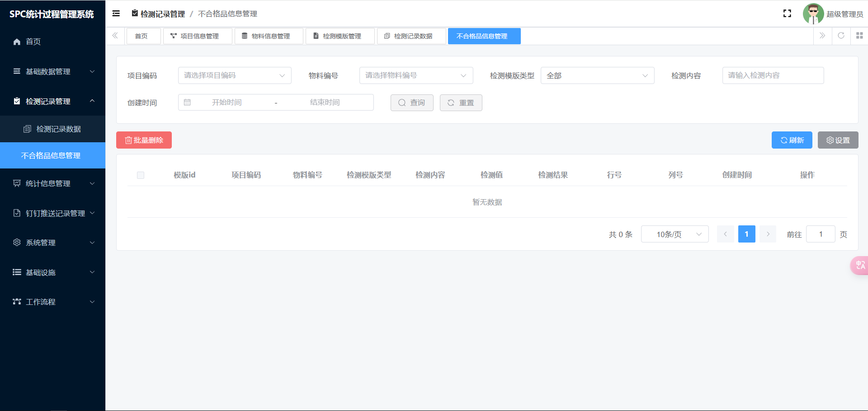This screenshot has height=411, width=868.
Task: Click the home icon in the sidebar
Action: [x=17, y=42]
